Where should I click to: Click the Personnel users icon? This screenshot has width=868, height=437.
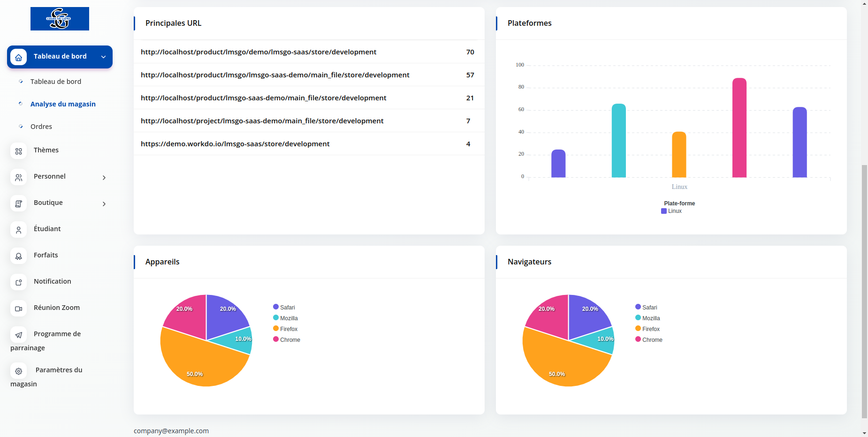coord(18,177)
